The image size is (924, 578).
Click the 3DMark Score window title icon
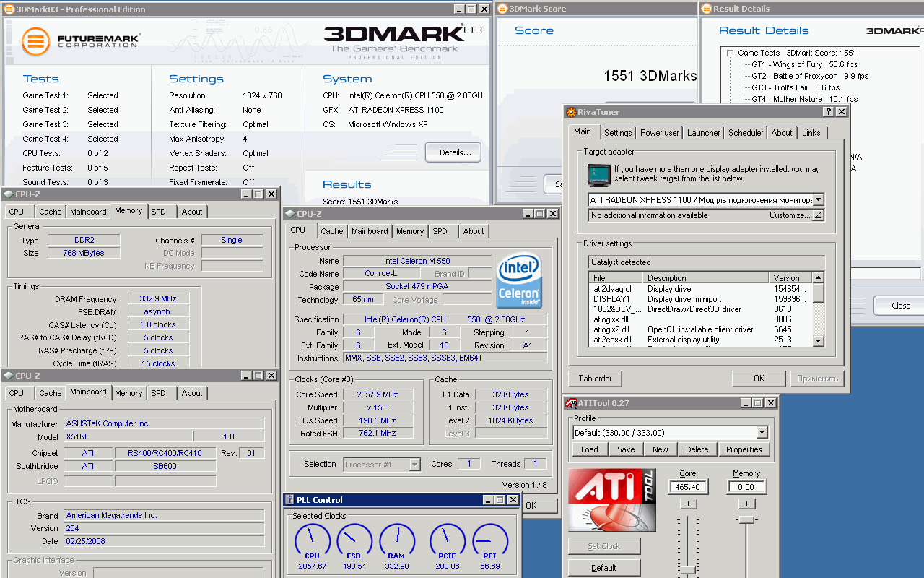(503, 9)
